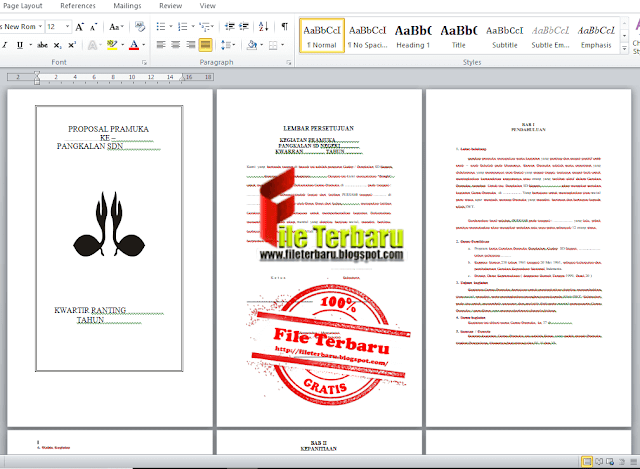This screenshot has width=640, height=469.
Task: Apply red font color button
Action: click(134, 45)
